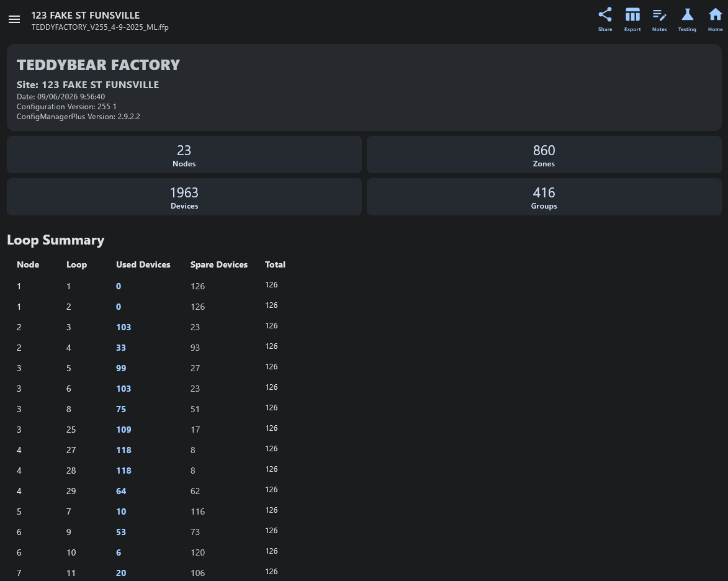Click spare devices 17 in loop 25 row
The image size is (728, 581).
point(195,430)
